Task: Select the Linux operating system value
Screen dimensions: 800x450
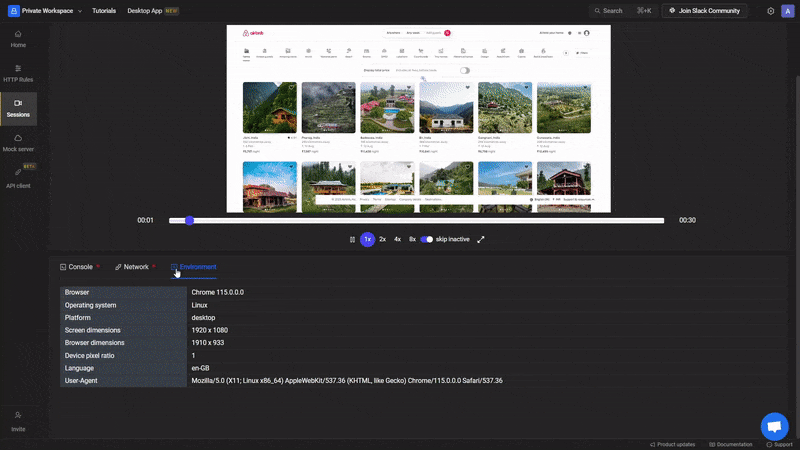Action: click(199, 305)
